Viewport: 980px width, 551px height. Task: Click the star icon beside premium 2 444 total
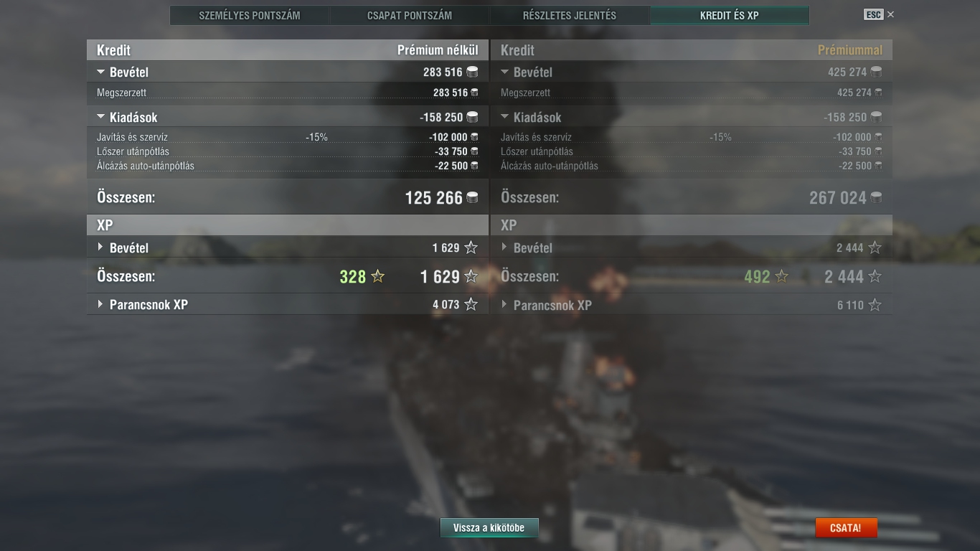875,276
